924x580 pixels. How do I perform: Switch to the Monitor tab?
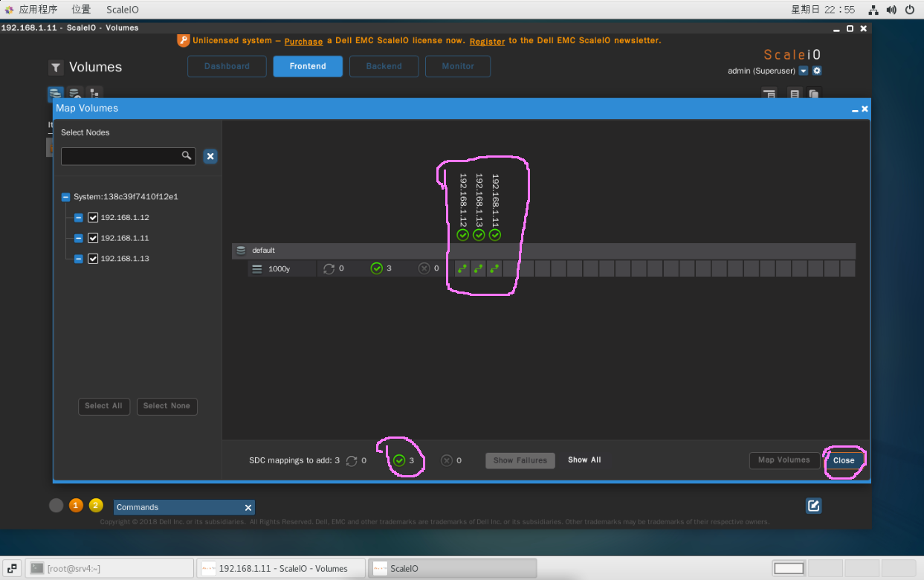[458, 66]
